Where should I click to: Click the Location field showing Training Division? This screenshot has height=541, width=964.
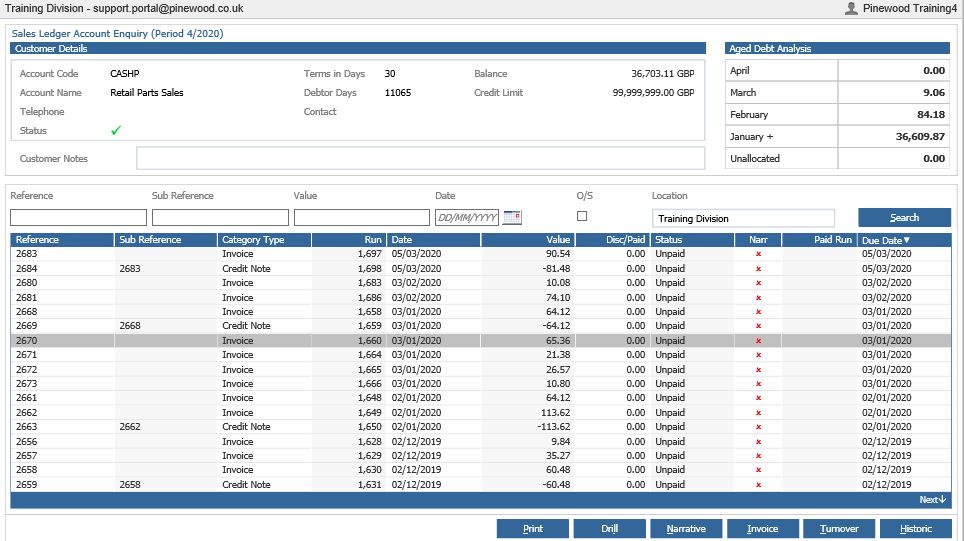(743, 218)
